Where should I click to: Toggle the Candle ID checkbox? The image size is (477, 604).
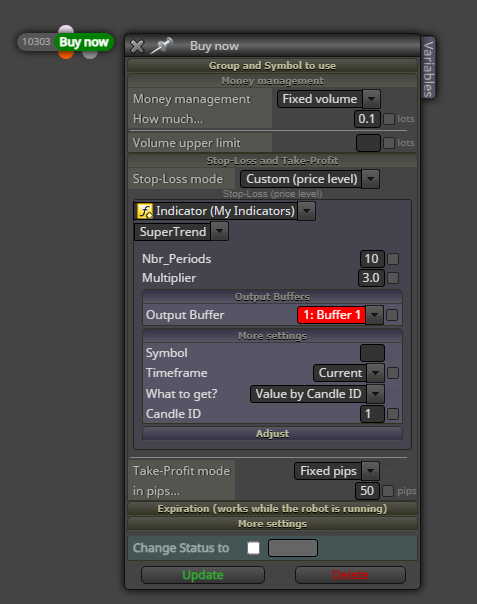pyautogui.click(x=393, y=414)
